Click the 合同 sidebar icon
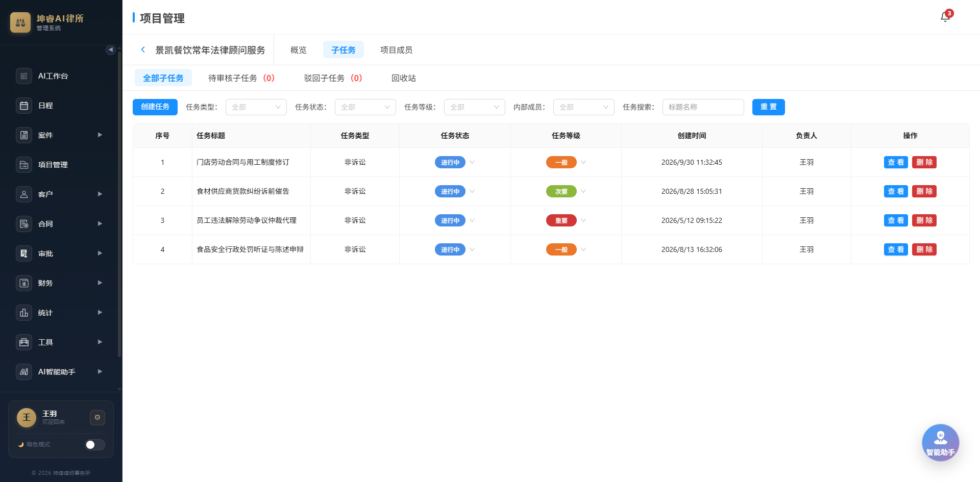980x482 pixels. [24, 224]
